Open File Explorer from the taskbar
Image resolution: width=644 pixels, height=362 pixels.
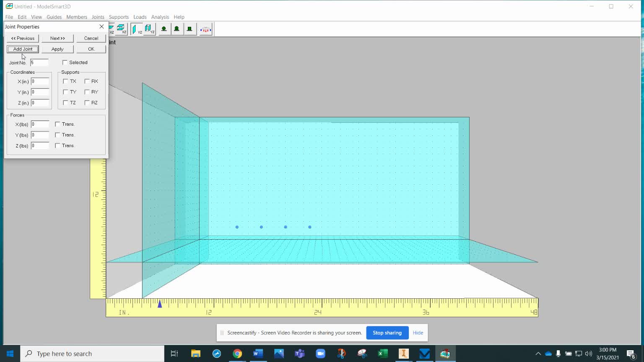tap(196, 354)
